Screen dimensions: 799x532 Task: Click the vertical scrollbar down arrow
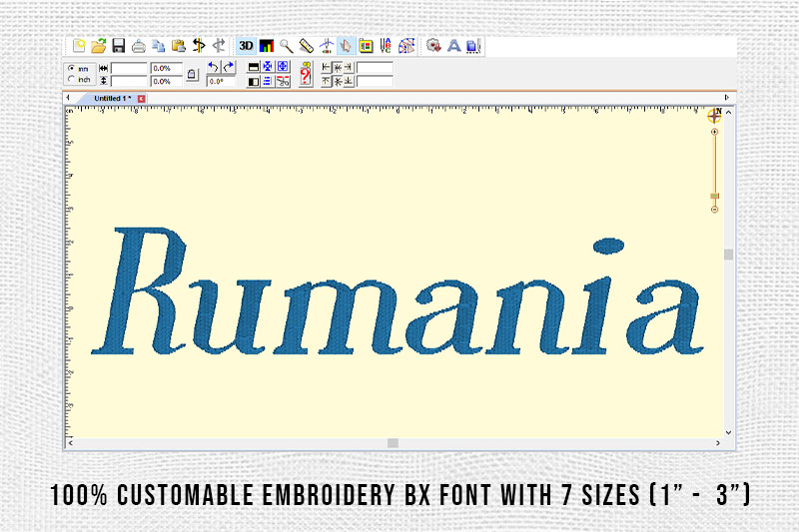(x=729, y=433)
